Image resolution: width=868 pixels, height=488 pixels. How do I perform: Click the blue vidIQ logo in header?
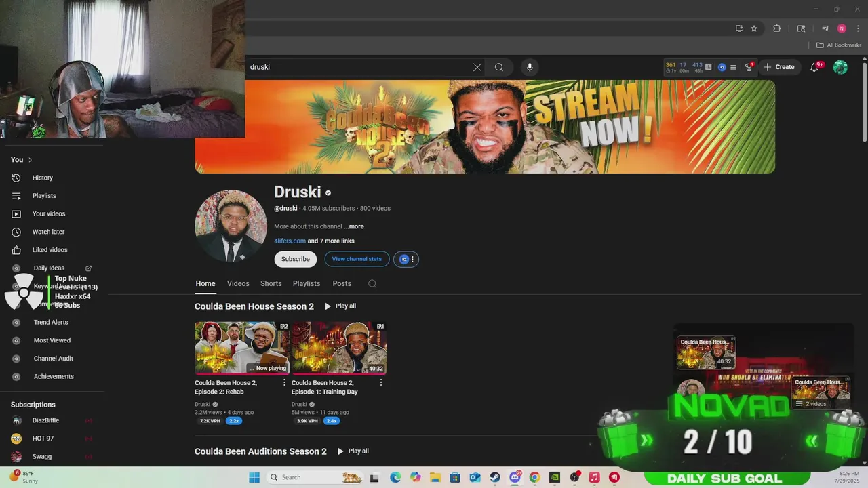pyautogui.click(x=722, y=67)
